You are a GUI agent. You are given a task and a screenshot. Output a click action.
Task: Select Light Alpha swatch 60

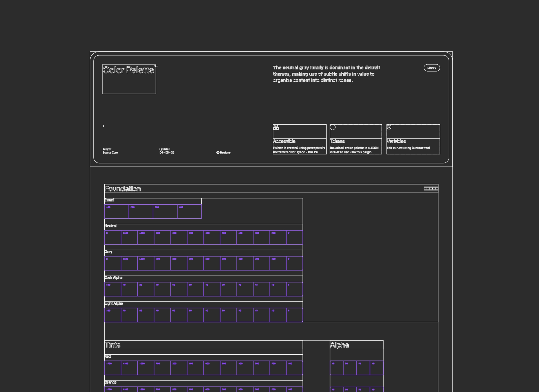(x=179, y=315)
